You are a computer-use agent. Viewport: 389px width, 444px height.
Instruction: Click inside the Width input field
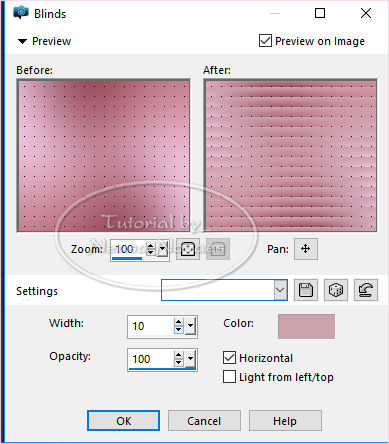pos(151,326)
